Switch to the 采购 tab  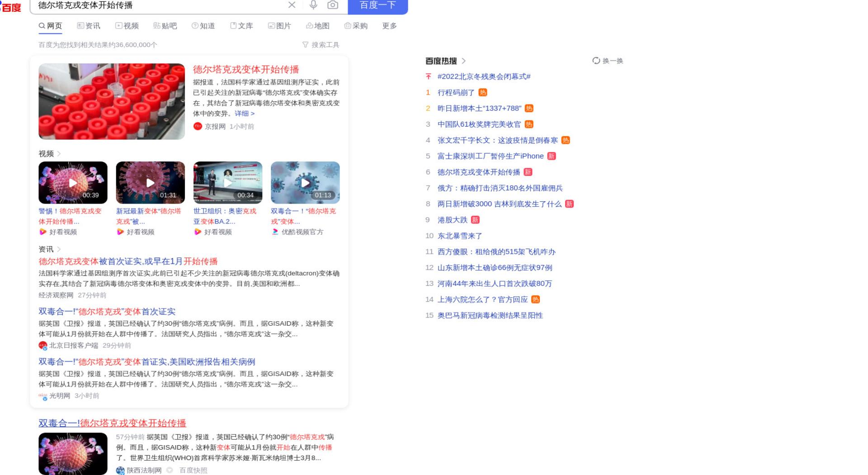point(356,26)
